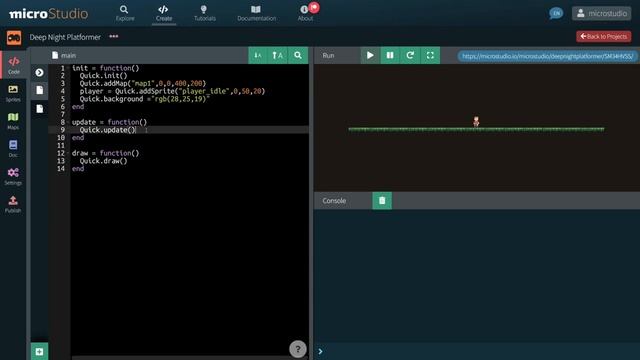Decrease the editor font size
The width and height of the screenshot is (640, 360).
point(258,55)
